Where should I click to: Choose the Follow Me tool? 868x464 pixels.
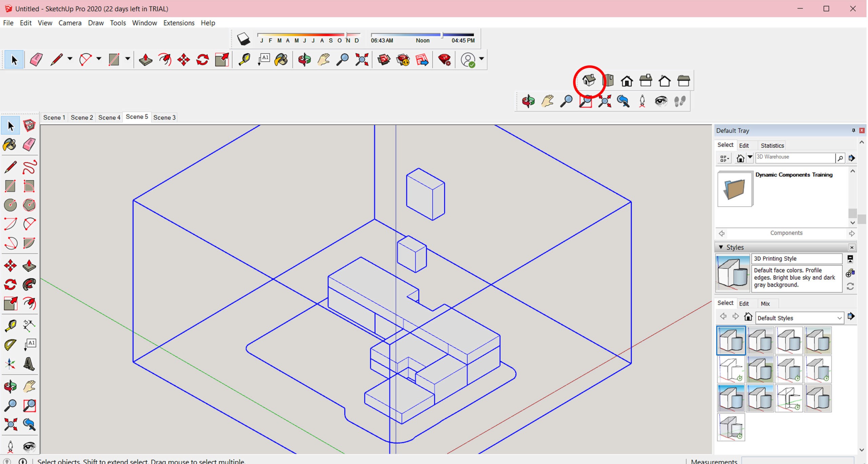(29, 284)
